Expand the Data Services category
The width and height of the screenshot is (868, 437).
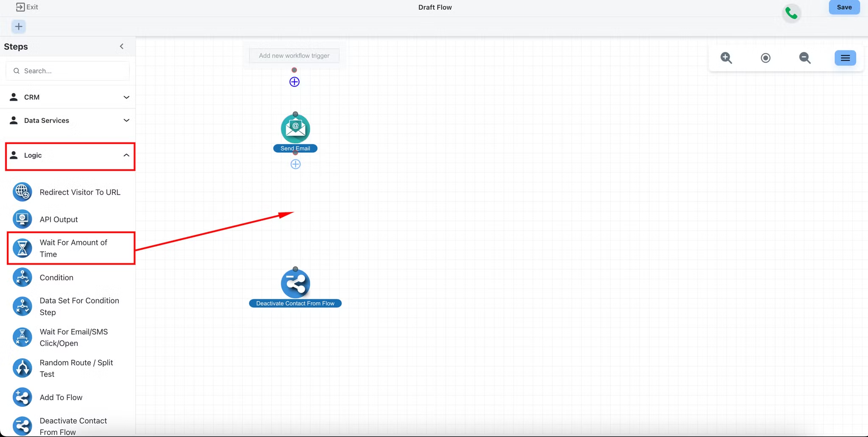tap(68, 120)
